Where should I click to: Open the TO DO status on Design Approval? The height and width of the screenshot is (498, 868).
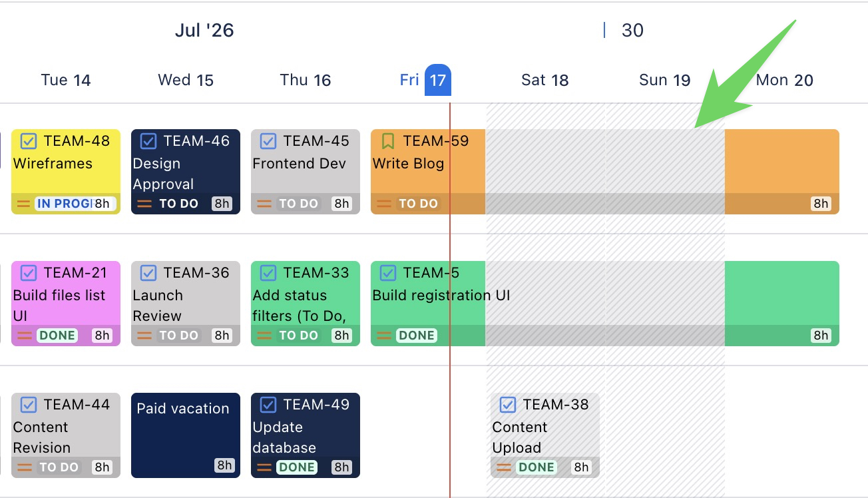178,204
